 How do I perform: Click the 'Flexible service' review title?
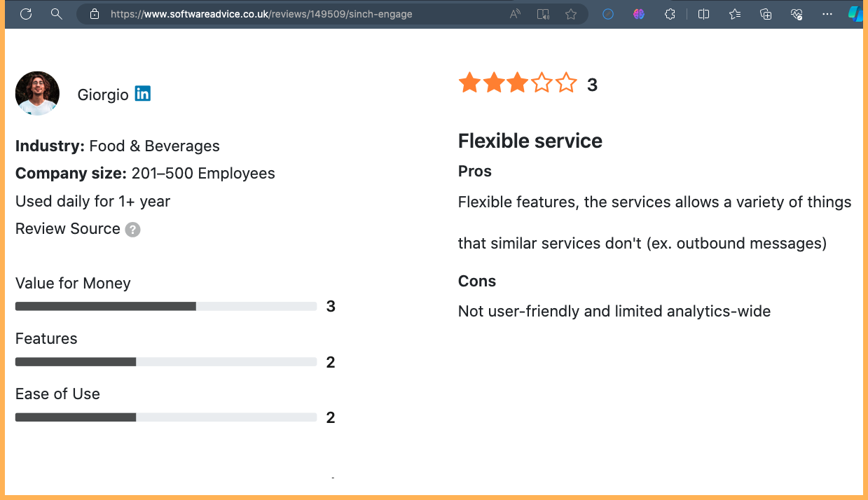[530, 141]
